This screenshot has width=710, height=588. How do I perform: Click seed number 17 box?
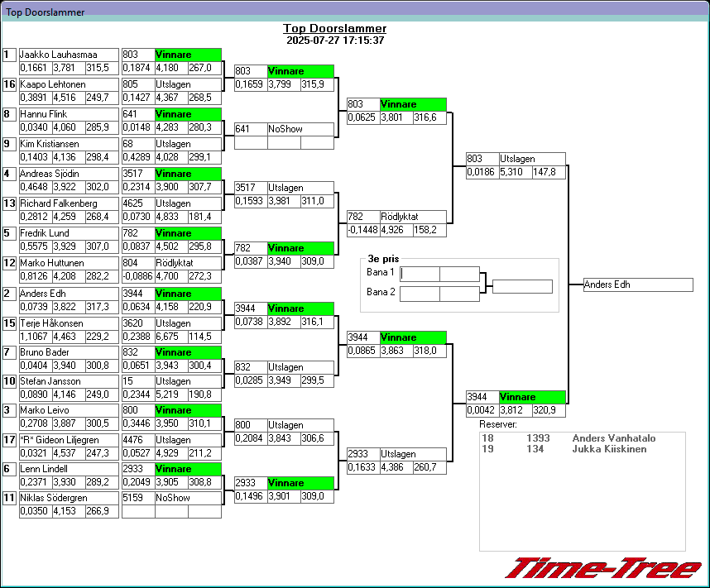pyautogui.click(x=10, y=439)
